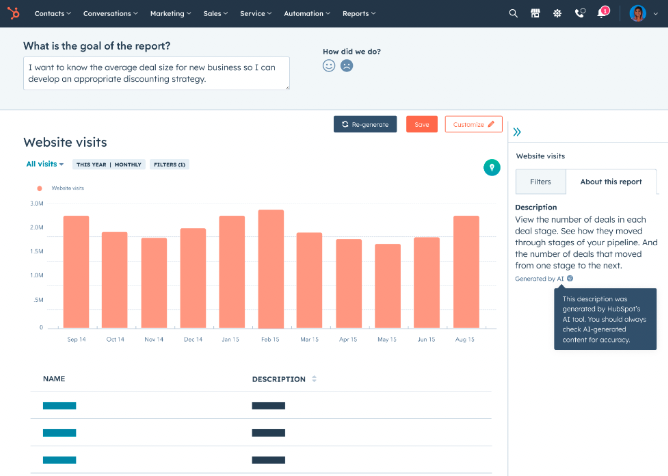Screen dimensions: 668x476
Task: Click the happy face feedback icon
Action: pos(329,66)
